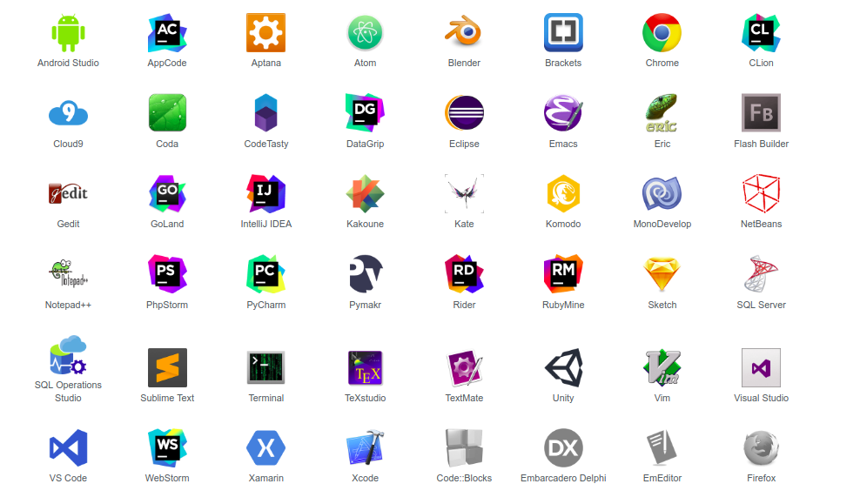Select the Eclipse icon
The width and height of the screenshot is (860, 504).
coord(464,113)
